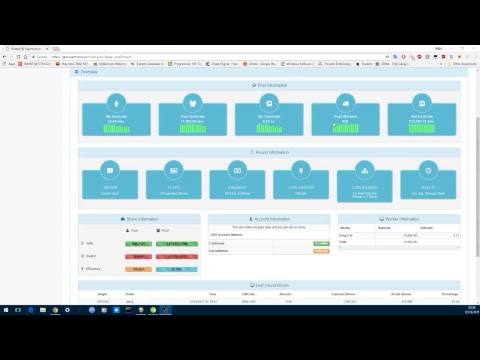Image resolution: width=480 pixels, height=360 pixels.
Task: Click the Pool Information section header
Action: pyautogui.click(x=269, y=85)
